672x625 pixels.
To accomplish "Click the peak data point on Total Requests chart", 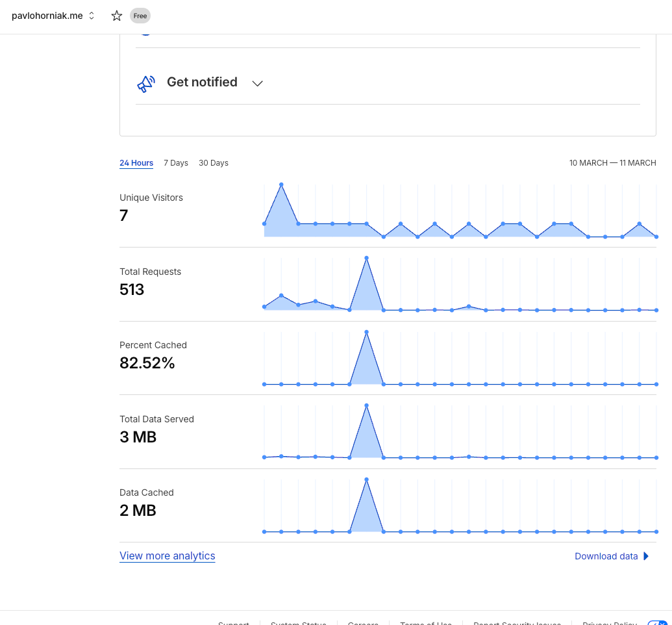I will tap(366, 258).
